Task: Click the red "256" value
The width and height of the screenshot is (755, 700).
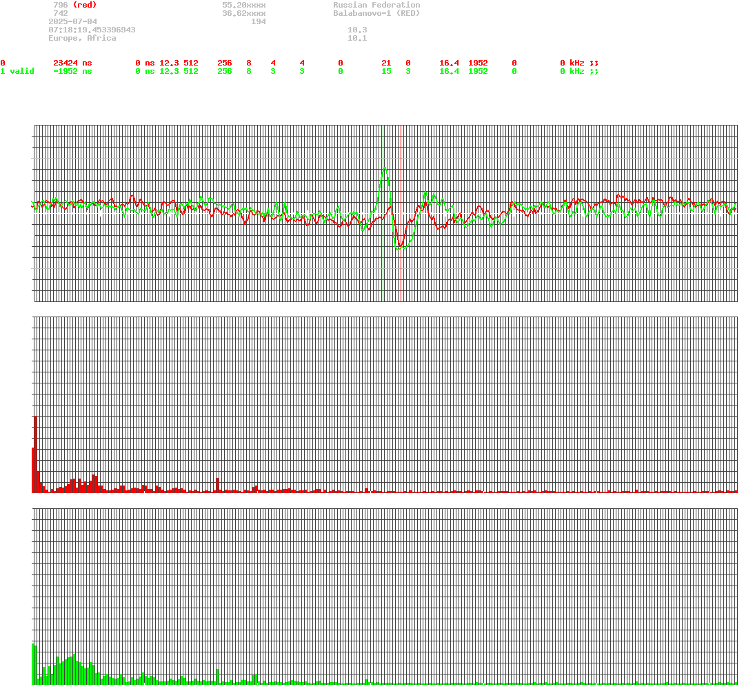Action: (x=225, y=63)
